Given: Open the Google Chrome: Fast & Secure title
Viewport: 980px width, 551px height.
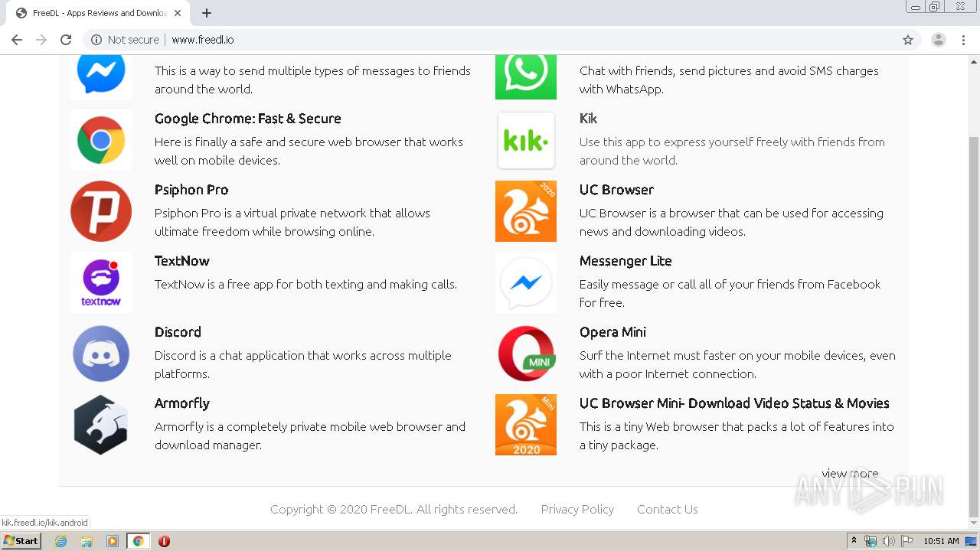Looking at the screenshot, I should tap(248, 119).
